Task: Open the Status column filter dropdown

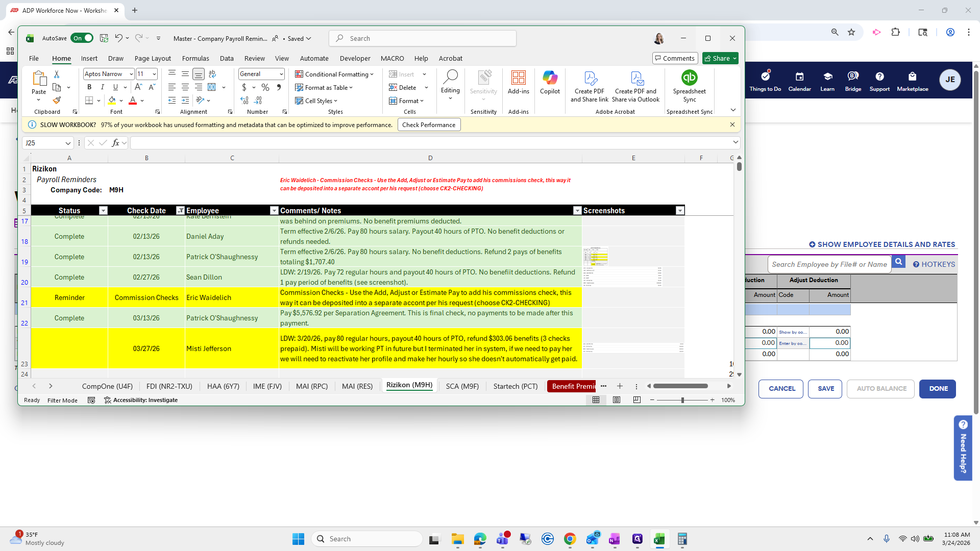Action: pyautogui.click(x=103, y=211)
